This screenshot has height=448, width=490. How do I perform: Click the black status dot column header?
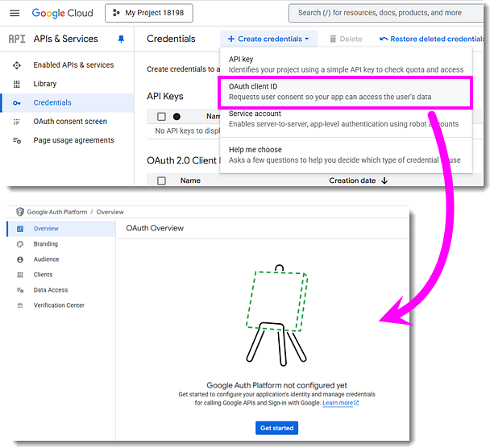point(176,117)
